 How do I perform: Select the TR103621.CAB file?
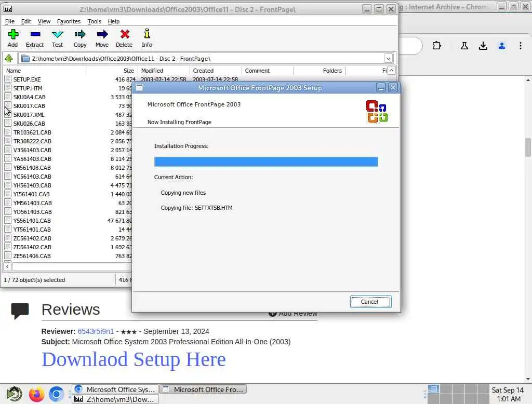tap(32, 132)
